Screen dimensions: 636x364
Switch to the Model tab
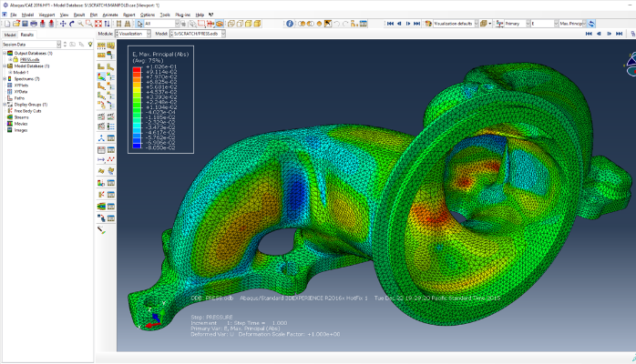tap(9, 35)
